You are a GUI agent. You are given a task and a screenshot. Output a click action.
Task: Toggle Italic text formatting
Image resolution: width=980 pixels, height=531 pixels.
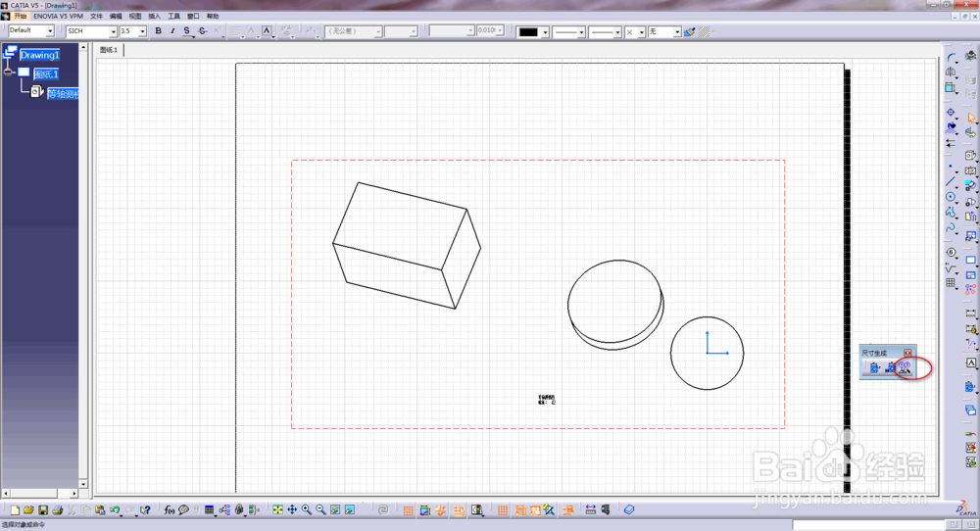point(172,30)
